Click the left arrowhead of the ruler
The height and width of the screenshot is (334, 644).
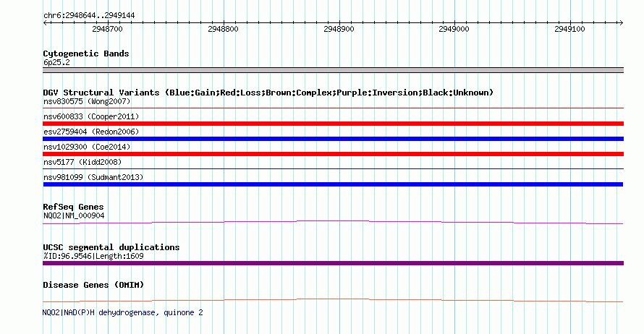46,23
